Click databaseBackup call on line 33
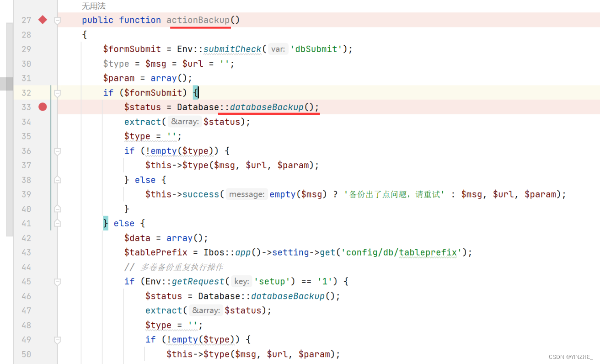Image resolution: width=600 pixels, height=364 pixels. click(x=267, y=107)
